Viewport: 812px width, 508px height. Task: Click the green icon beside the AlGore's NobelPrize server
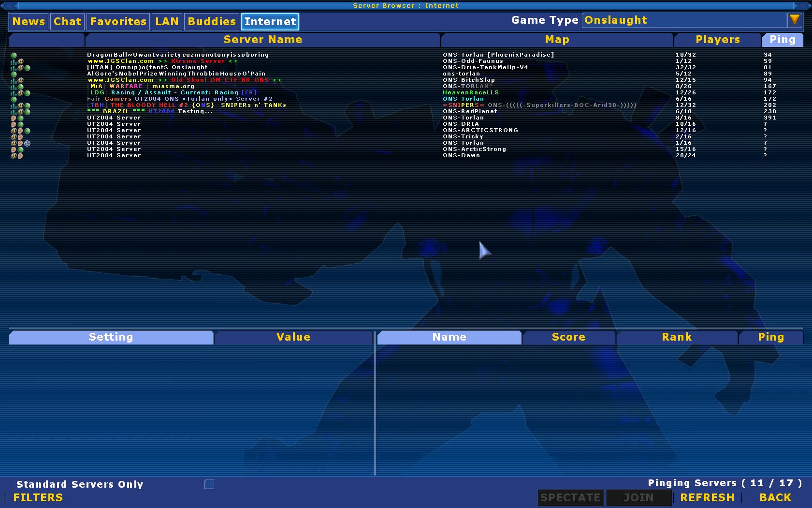click(14, 74)
